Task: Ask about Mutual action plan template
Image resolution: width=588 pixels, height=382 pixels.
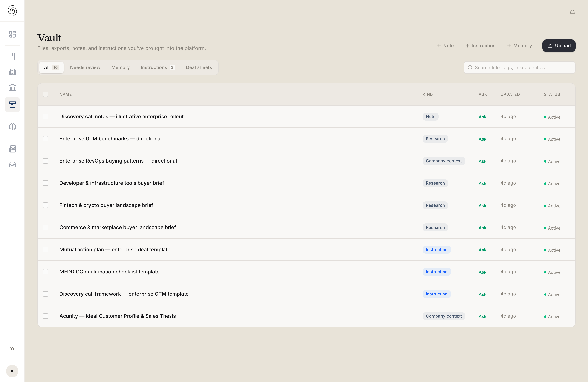Action: (x=482, y=250)
